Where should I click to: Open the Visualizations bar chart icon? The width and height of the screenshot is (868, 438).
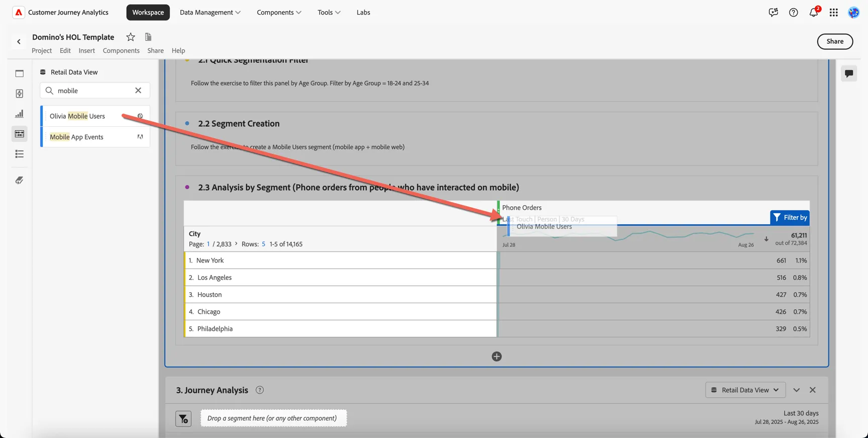(x=20, y=114)
